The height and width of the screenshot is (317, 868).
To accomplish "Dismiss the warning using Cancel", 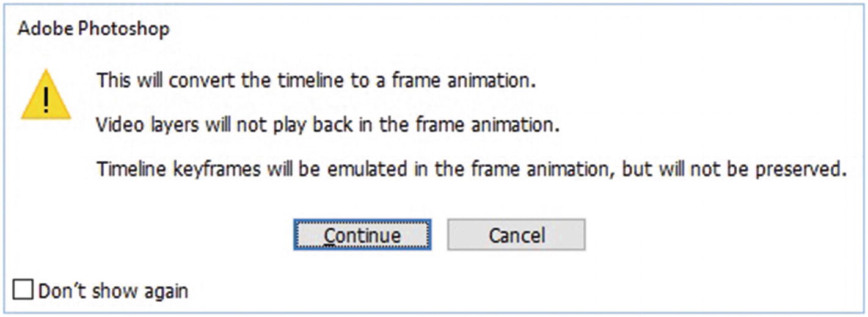I will [x=516, y=235].
